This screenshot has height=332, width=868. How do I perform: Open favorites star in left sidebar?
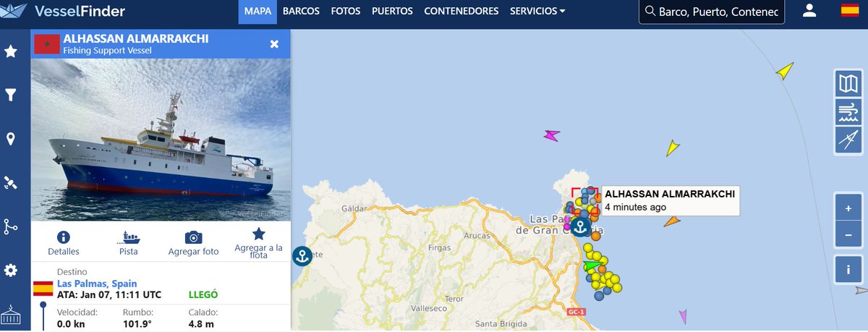[x=11, y=51]
